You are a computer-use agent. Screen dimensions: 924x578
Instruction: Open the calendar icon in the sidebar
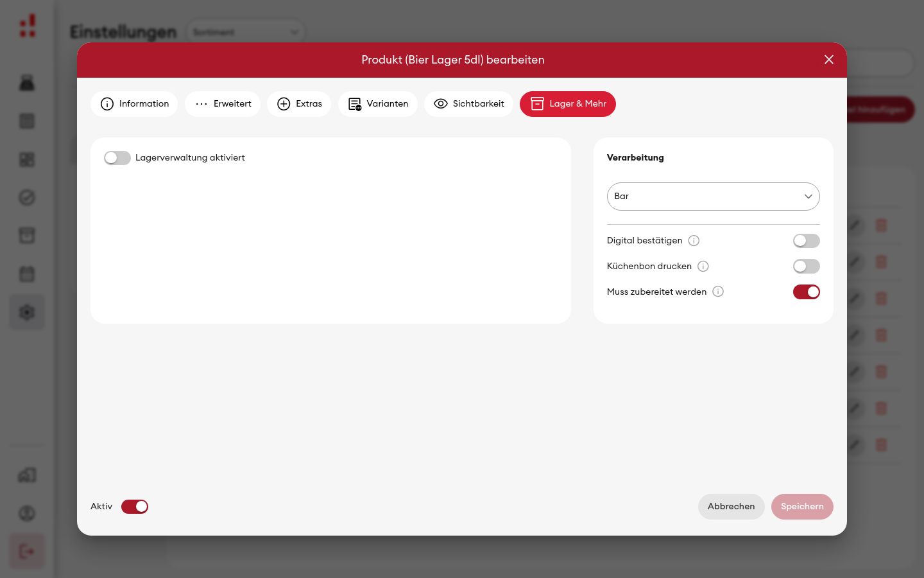27,274
